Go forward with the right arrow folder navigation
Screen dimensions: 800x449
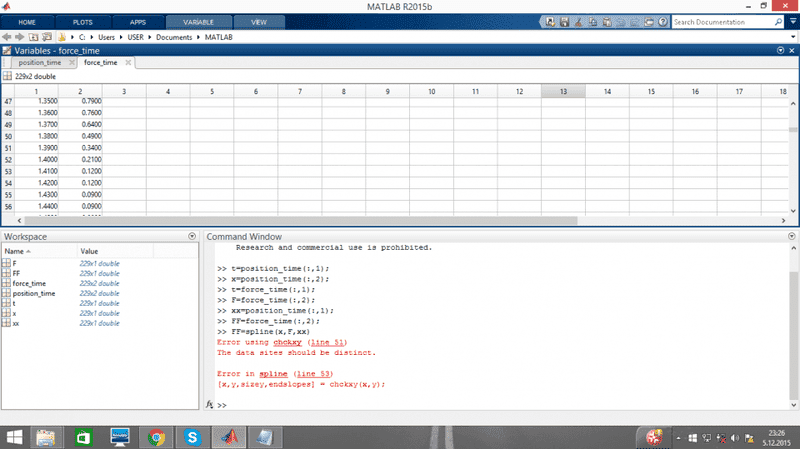pyautogui.click(x=19, y=37)
